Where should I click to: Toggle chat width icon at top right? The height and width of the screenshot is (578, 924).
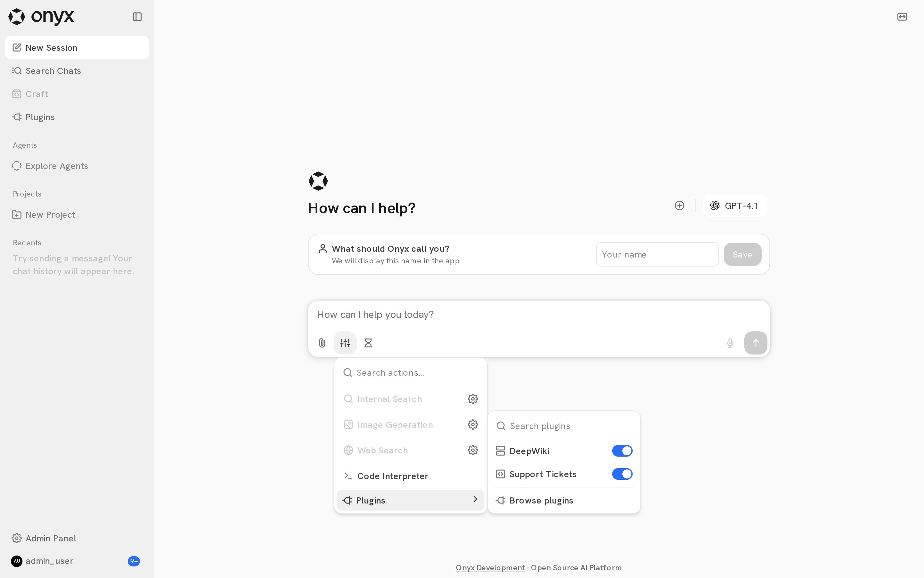(902, 17)
